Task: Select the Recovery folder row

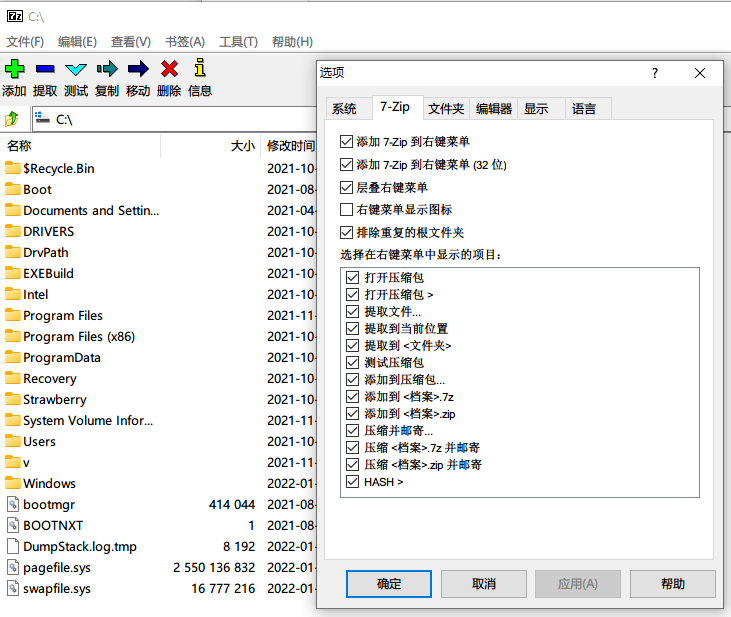Action: tap(160, 378)
